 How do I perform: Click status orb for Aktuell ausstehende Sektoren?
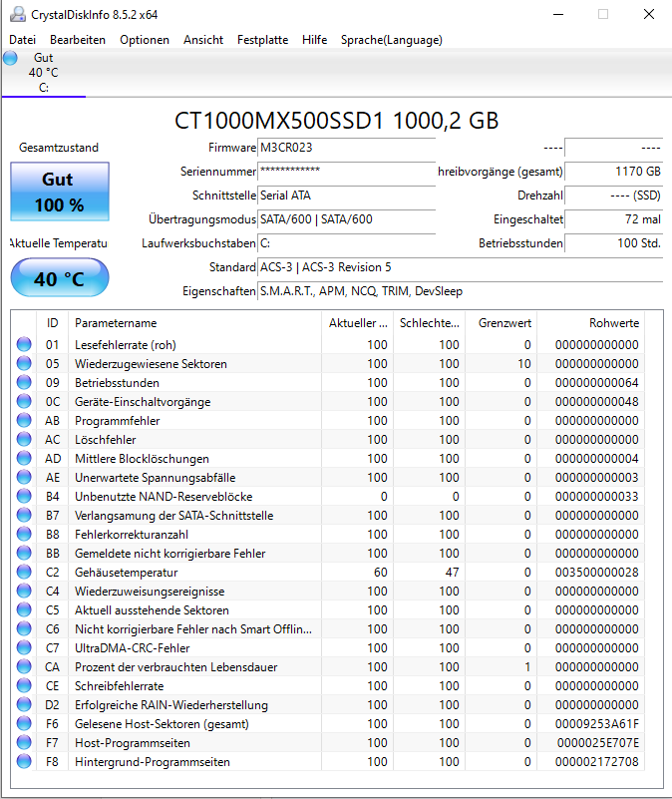tap(24, 609)
